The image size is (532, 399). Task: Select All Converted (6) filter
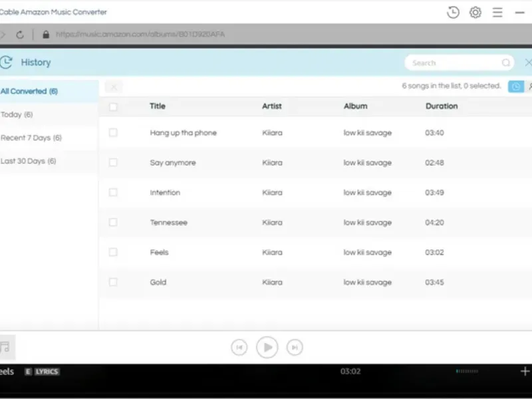coord(49,91)
